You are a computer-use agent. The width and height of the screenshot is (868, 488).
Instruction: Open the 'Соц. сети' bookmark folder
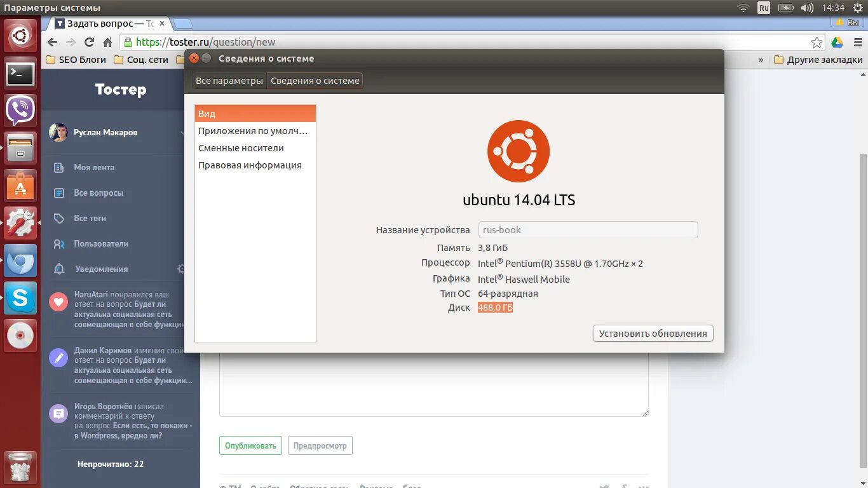pyautogui.click(x=141, y=60)
